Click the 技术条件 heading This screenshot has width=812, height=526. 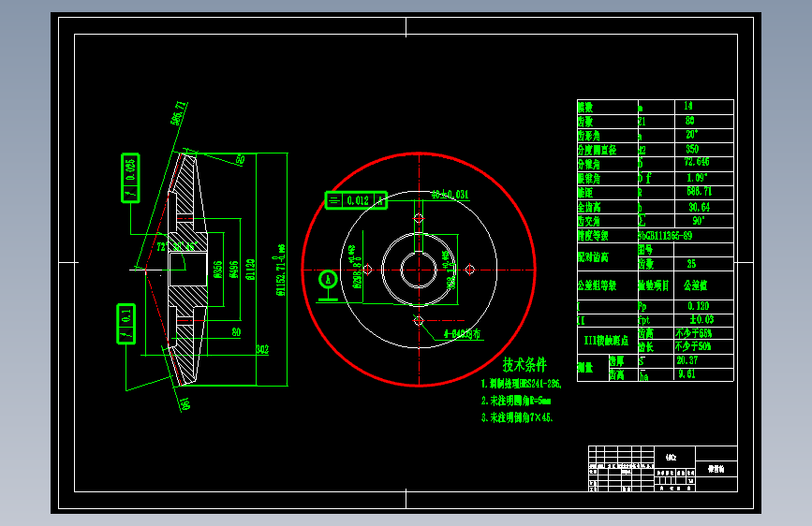[524, 364]
